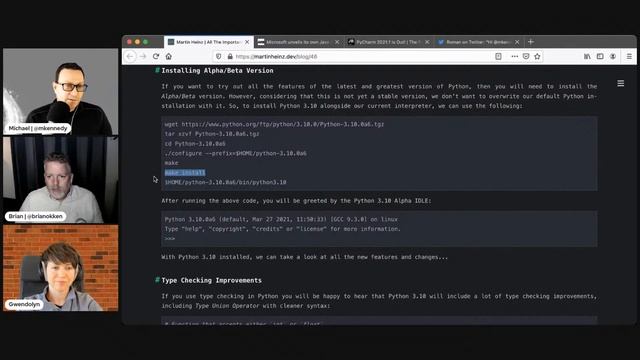Click the hash anchor beside Installing Alpha/Beta
The image size is (640, 360).
coord(157,71)
